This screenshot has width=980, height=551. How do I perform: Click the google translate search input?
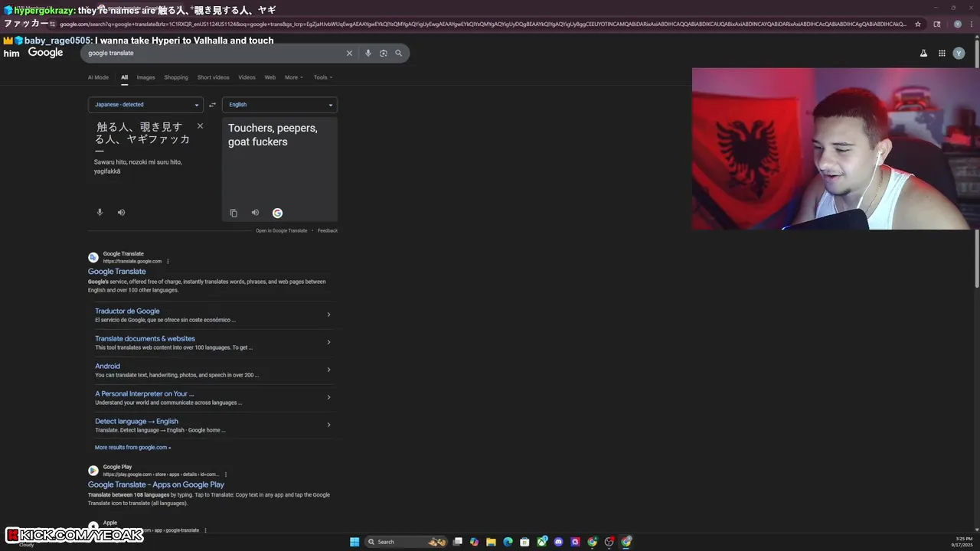[214, 53]
